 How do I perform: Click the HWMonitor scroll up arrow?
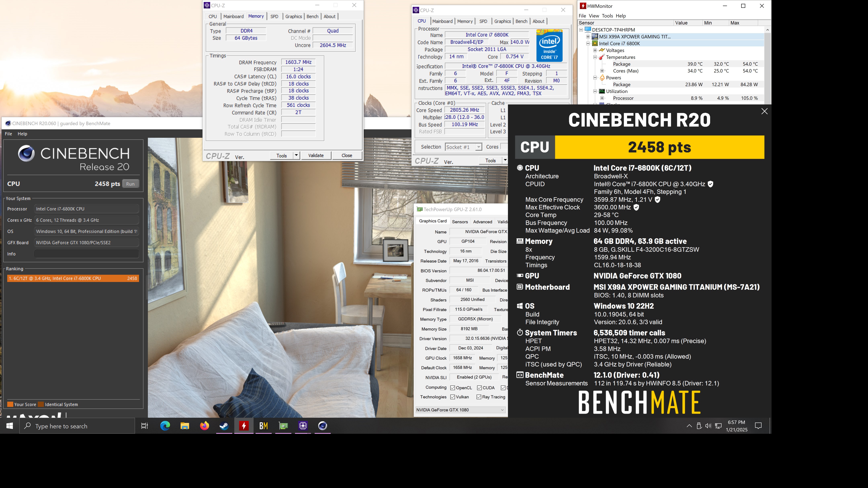coord(767,30)
